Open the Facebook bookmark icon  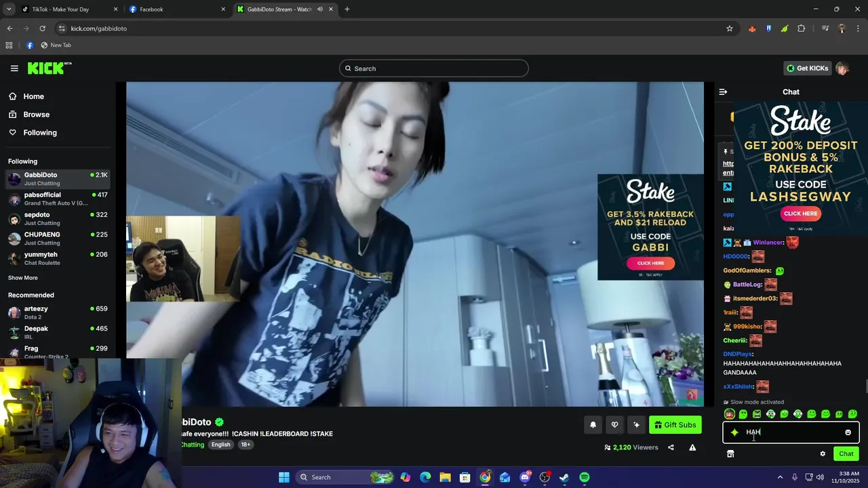pyautogui.click(x=29, y=45)
